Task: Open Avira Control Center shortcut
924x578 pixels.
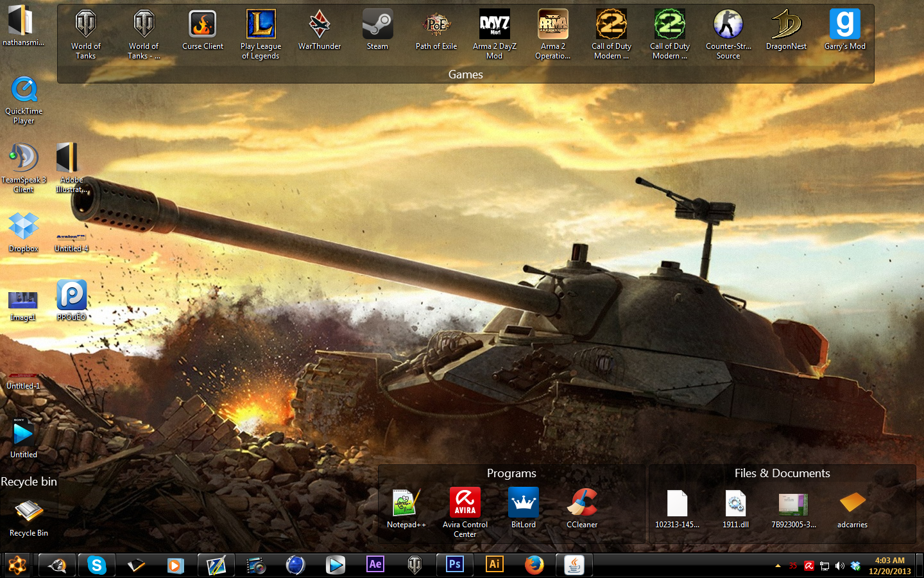Action: click(x=465, y=513)
